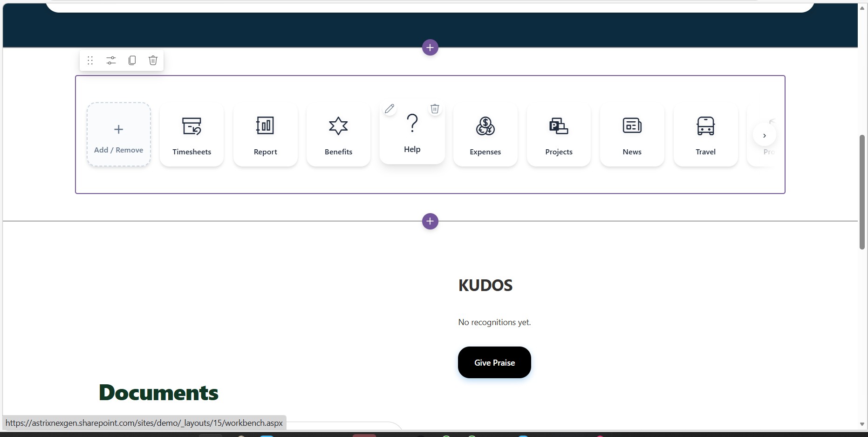Open the News tile

pyautogui.click(x=632, y=135)
